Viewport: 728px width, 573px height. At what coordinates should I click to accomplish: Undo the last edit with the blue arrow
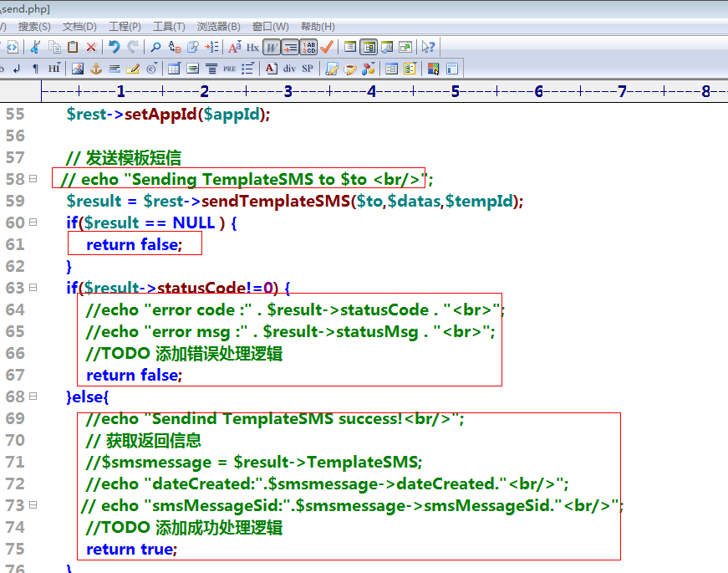pos(115,47)
